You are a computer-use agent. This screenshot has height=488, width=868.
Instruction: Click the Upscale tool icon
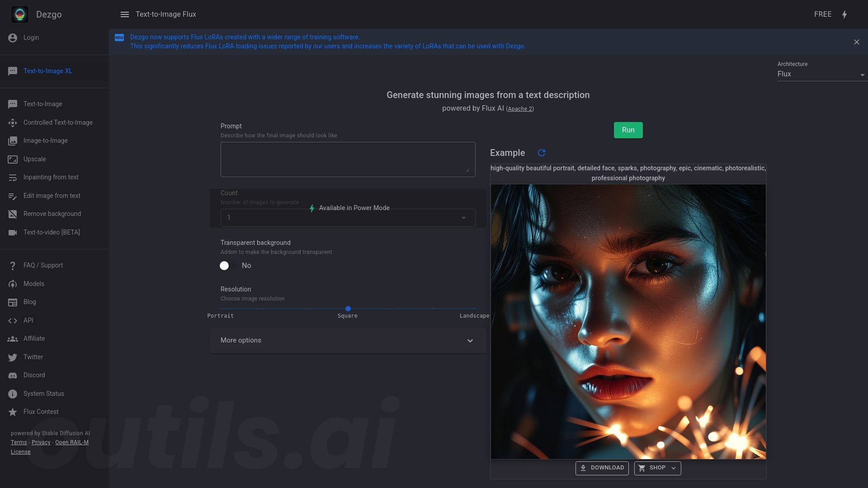pyautogui.click(x=12, y=159)
